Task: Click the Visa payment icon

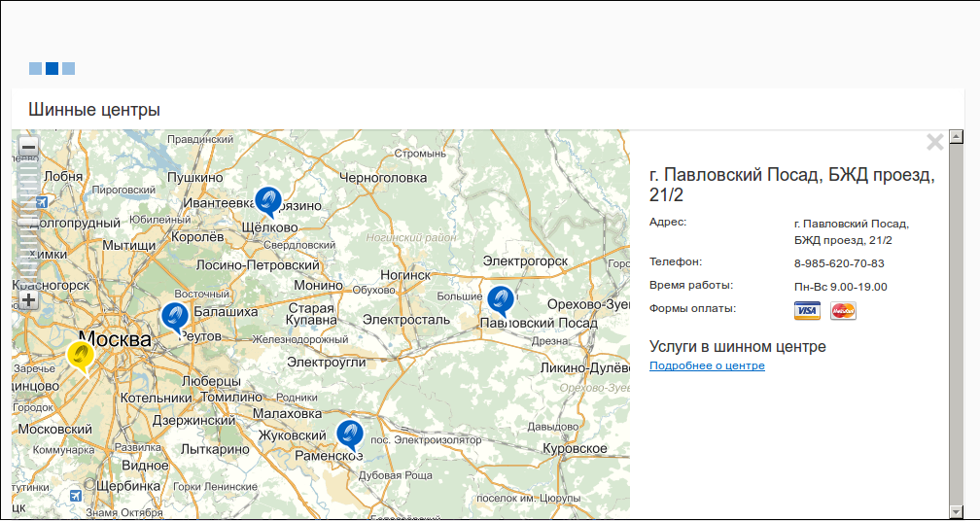Action: pos(807,310)
